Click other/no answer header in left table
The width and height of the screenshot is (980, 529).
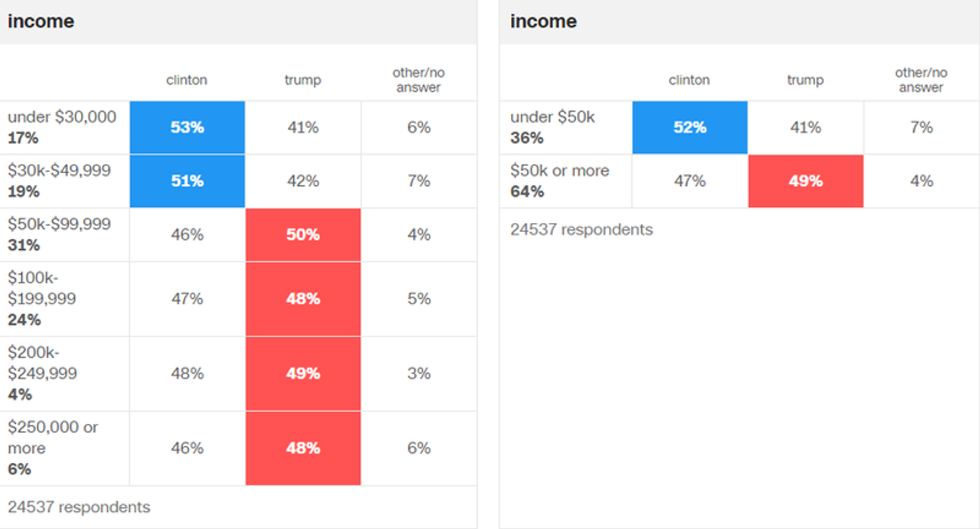418,80
